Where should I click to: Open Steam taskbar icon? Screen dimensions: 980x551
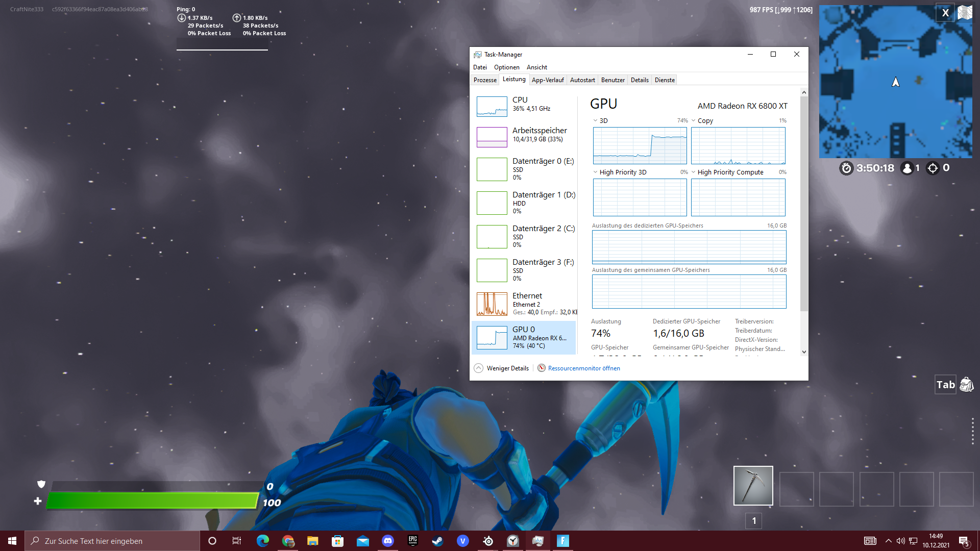[x=437, y=541]
